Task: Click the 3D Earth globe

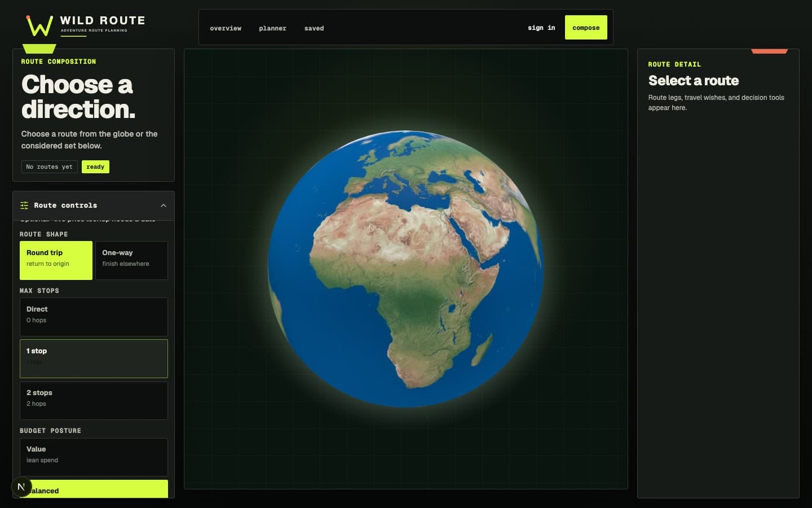Action: point(405,269)
